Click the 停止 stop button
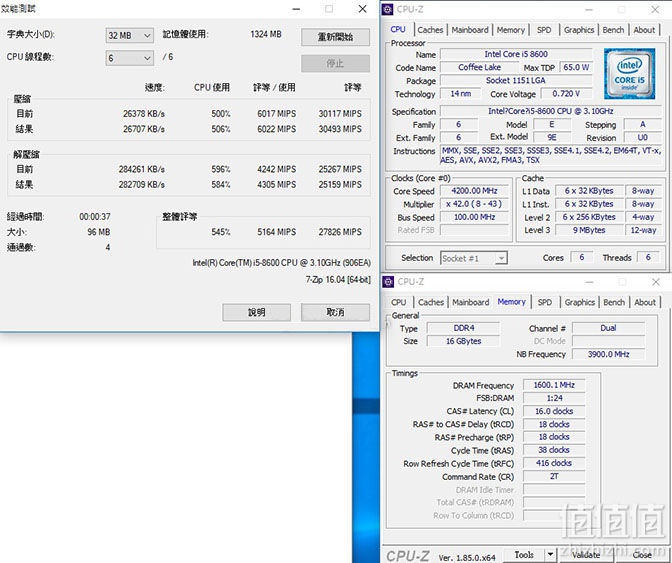Image resolution: width=672 pixels, height=563 pixels. click(335, 63)
